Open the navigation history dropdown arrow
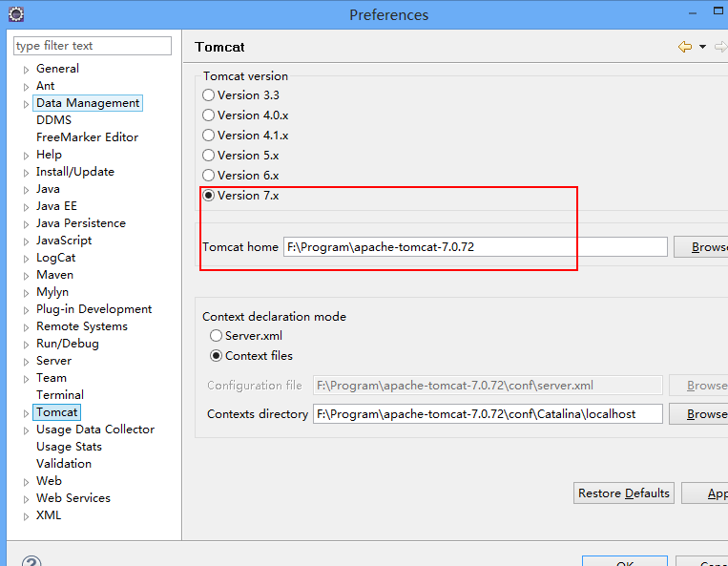The height and width of the screenshot is (566, 728). tap(702, 47)
